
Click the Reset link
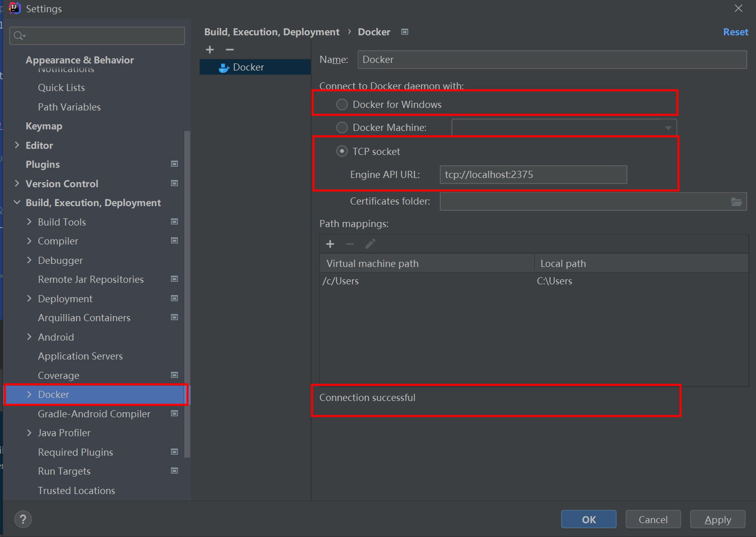click(735, 32)
